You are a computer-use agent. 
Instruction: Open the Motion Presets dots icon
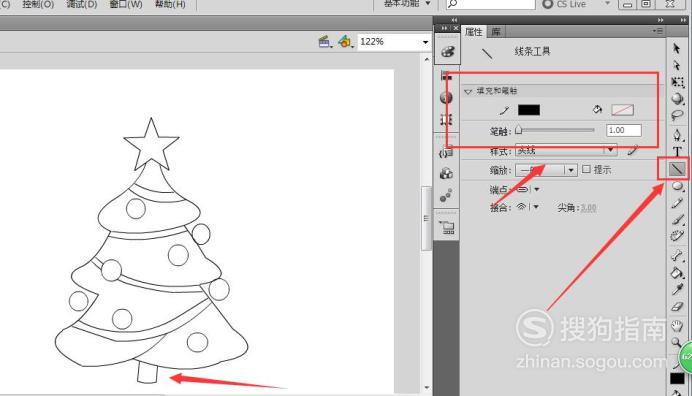point(446,195)
